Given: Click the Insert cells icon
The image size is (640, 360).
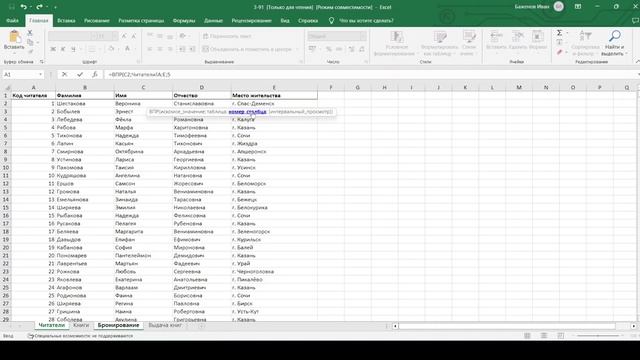Looking at the screenshot, I should pyautogui.click(x=496, y=36).
